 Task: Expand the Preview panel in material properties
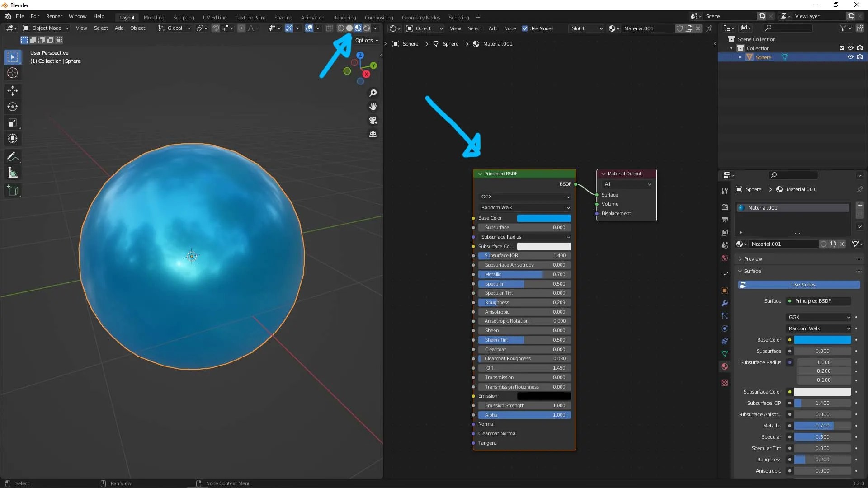click(753, 259)
